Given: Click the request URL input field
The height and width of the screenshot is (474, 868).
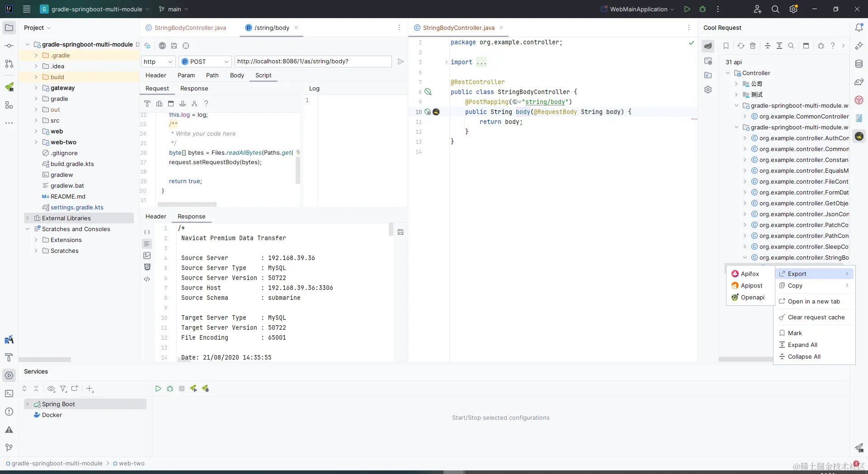Looking at the screenshot, I should [313, 62].
